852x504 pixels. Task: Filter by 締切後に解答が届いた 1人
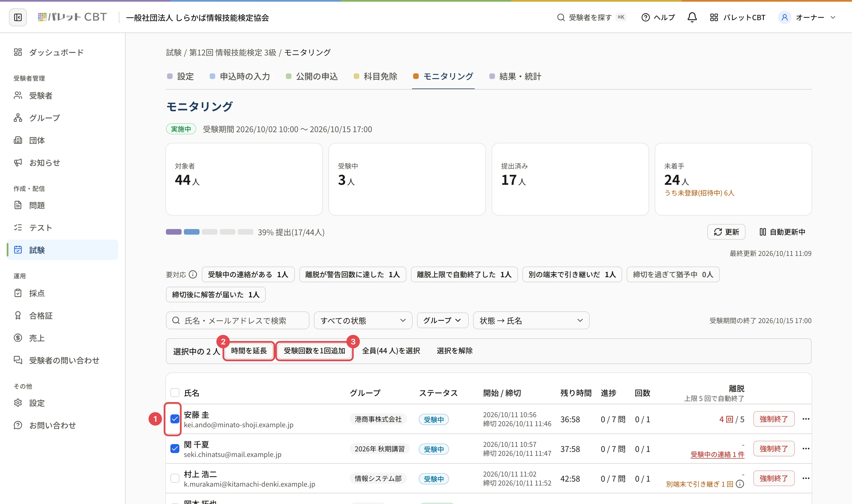[216, 295]
